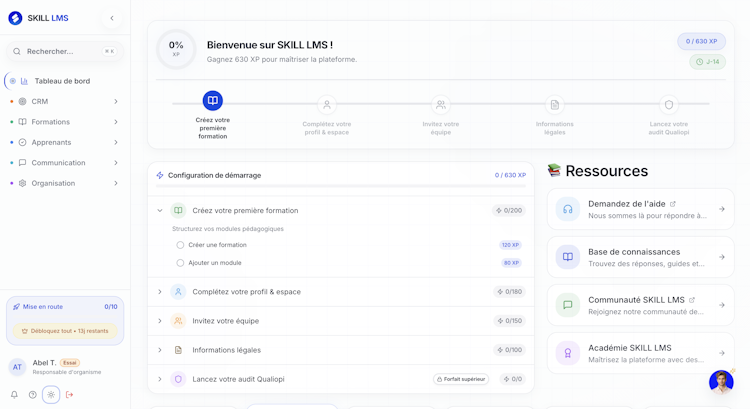Click the 120 XP tag on Créer une formation
Image resolution: width=750 pixels, height=409 pixels.
[x=510, y=245]
